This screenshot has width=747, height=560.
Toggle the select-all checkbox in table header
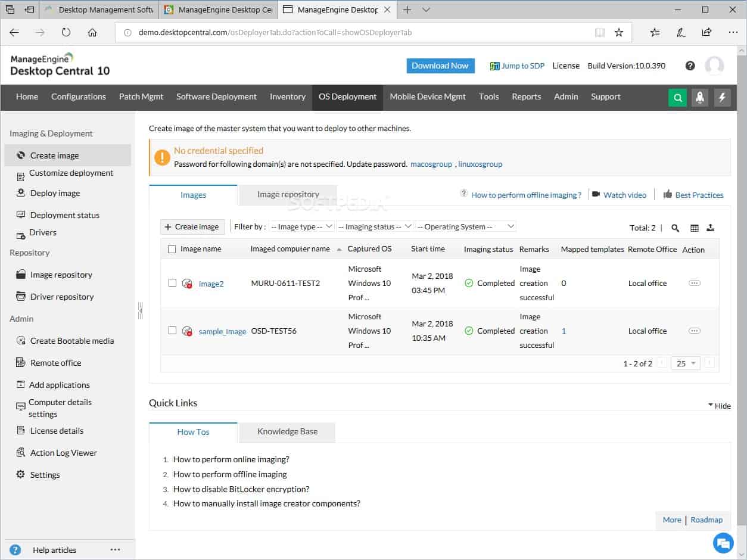tap(172, 250)
